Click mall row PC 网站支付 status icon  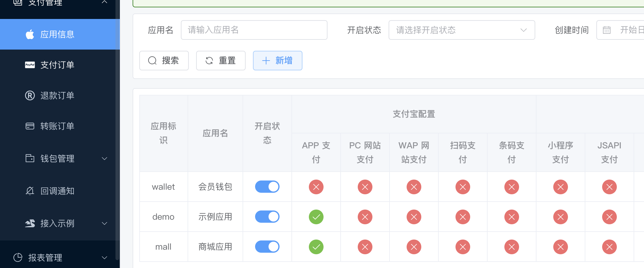(x=365, y=247)
